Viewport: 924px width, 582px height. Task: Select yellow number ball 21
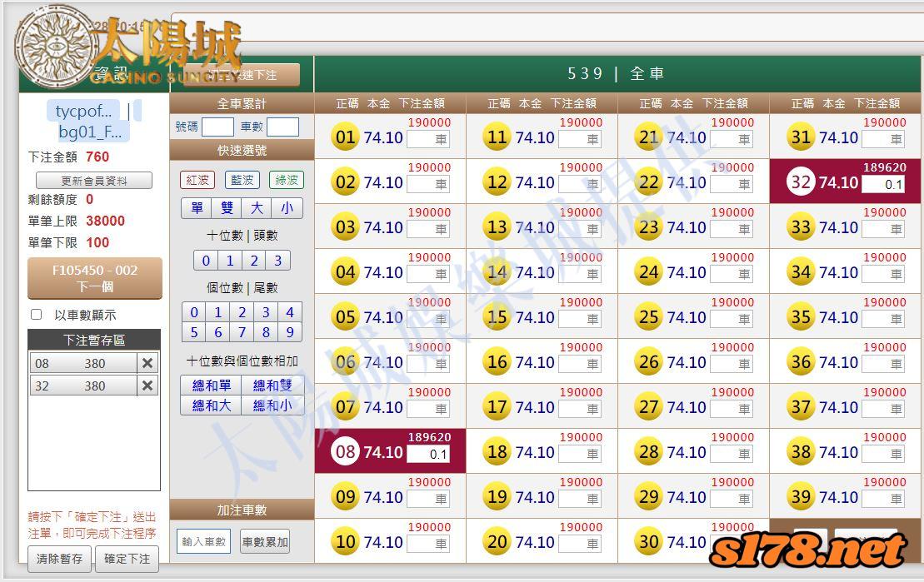click(649, 137)
